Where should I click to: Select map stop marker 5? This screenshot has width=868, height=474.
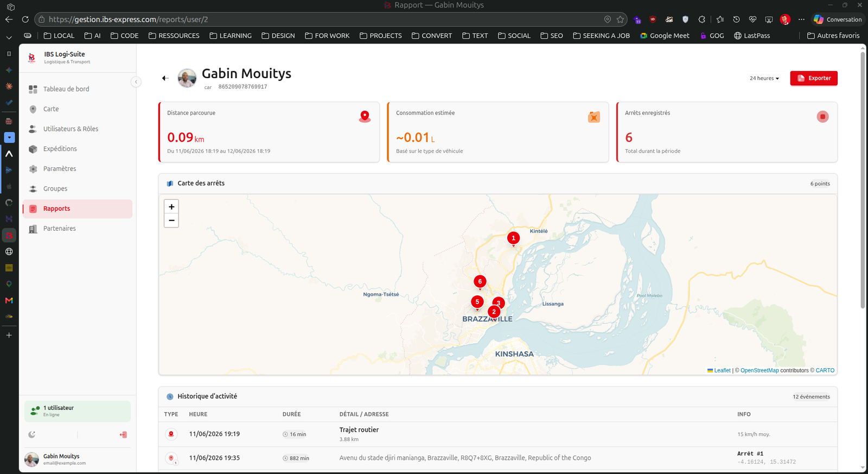[477, 302]
